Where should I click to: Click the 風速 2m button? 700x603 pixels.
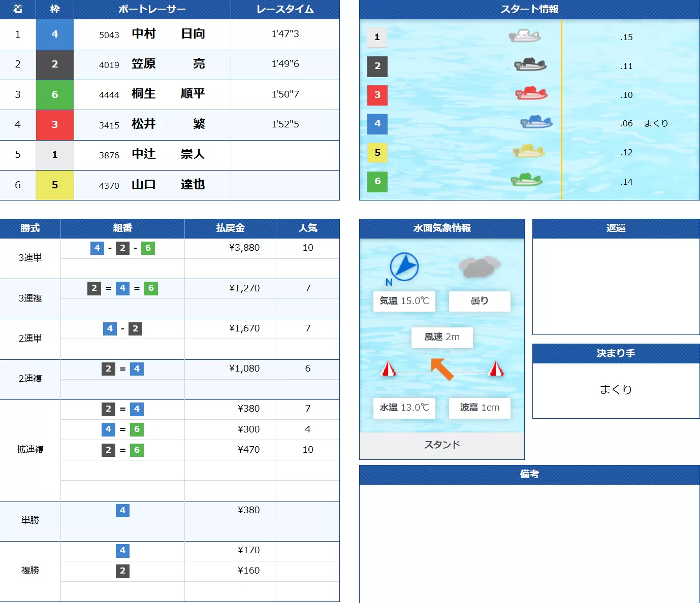tap(442, 338)
